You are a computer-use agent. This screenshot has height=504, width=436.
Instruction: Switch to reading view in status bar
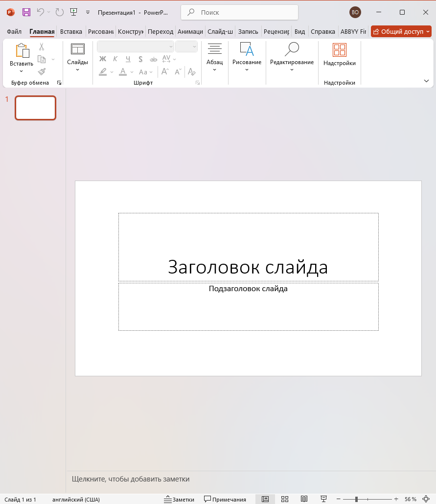304,499
